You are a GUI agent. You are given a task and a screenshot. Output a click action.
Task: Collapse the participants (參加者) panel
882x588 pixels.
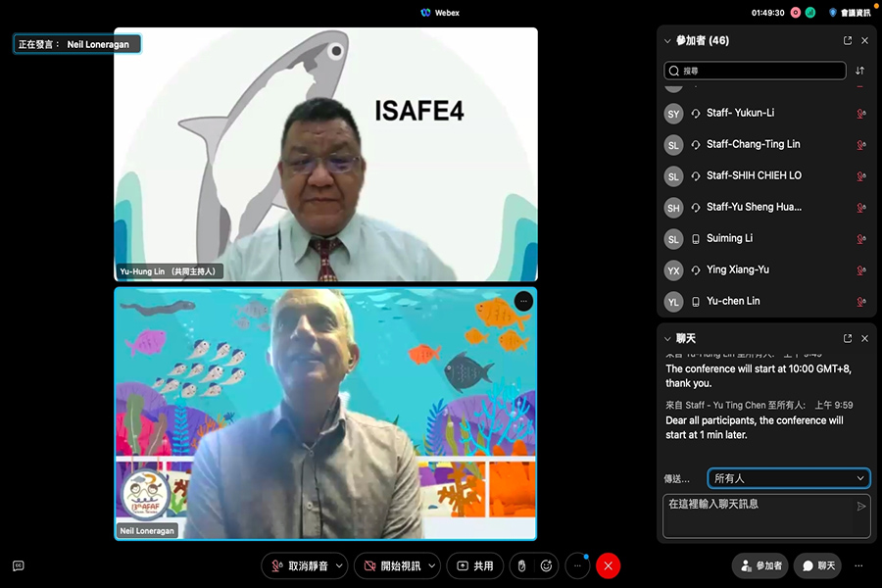tap(667, 40)
